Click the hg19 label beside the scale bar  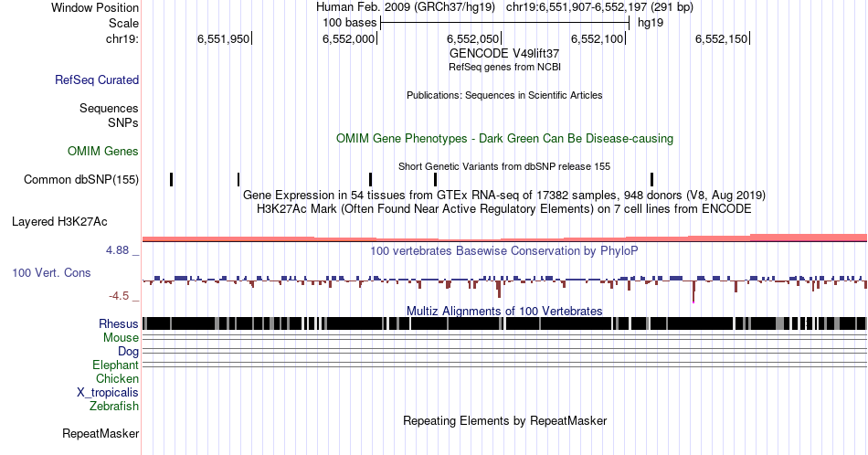pos(651,23)
